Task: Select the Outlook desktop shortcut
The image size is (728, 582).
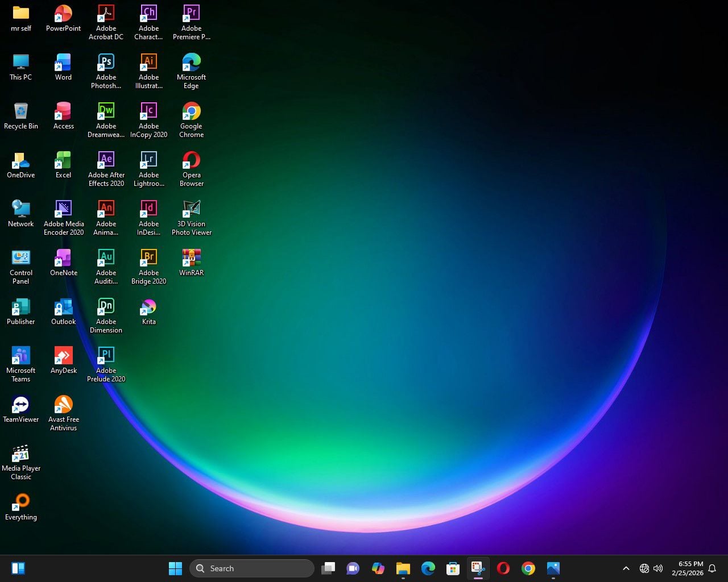Action: click(63, 311)
